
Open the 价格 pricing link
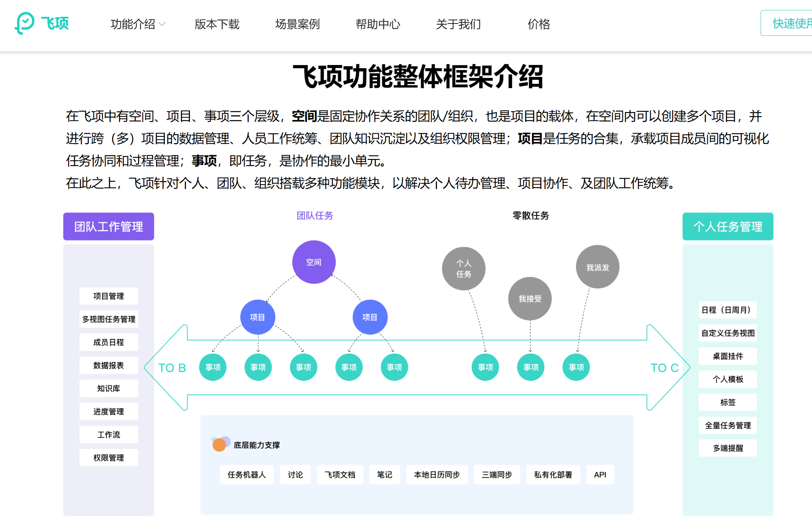(539, 24)
